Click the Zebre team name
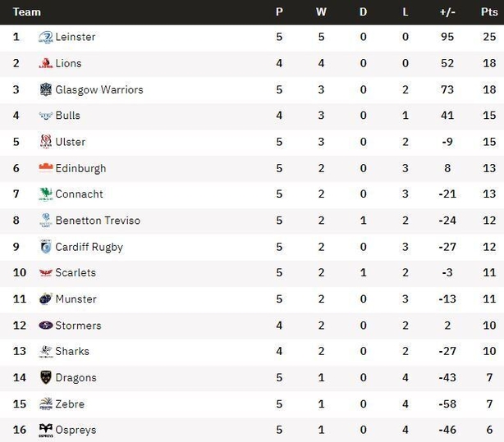 (x=70, y=403)
